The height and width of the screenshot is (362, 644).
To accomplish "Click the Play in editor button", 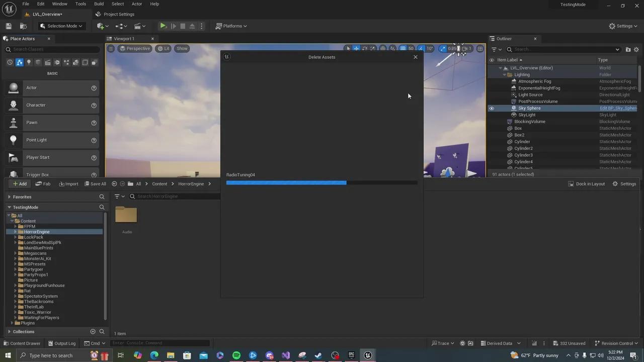I will [163, 26].
